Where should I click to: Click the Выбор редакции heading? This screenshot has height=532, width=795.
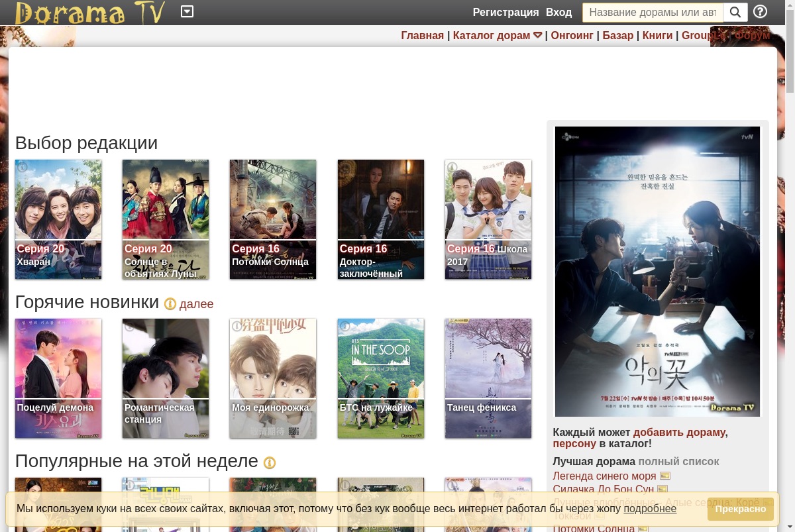click(x=86, y=142)
